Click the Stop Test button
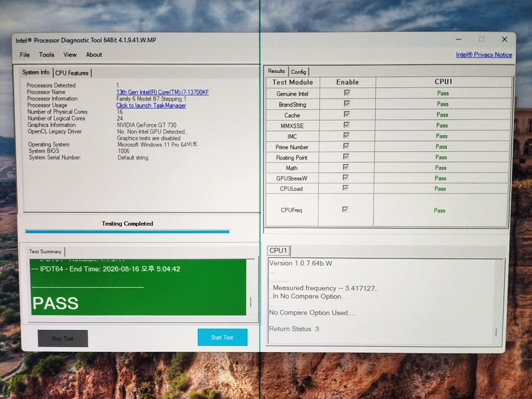Viewport: 532px width, 399px height. tap(63, 338)
